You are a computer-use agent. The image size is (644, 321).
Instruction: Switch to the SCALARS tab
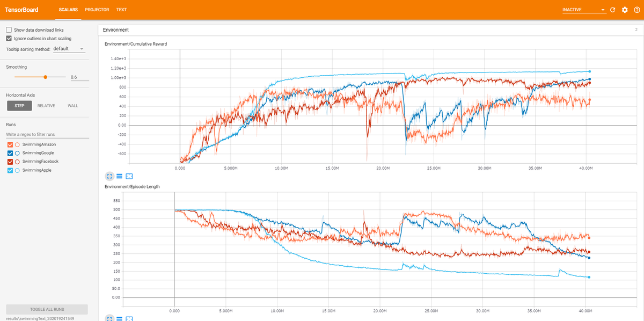click(68, 10)
